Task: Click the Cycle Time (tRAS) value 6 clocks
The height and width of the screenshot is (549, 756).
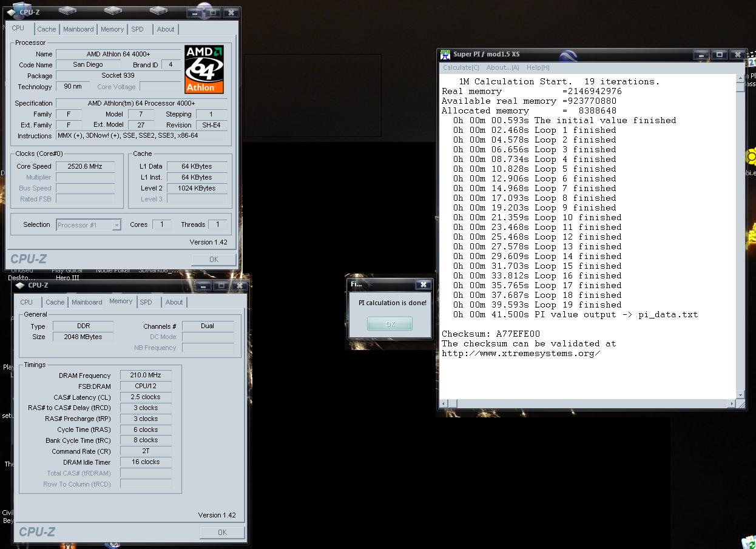Action: coord(146,429)
